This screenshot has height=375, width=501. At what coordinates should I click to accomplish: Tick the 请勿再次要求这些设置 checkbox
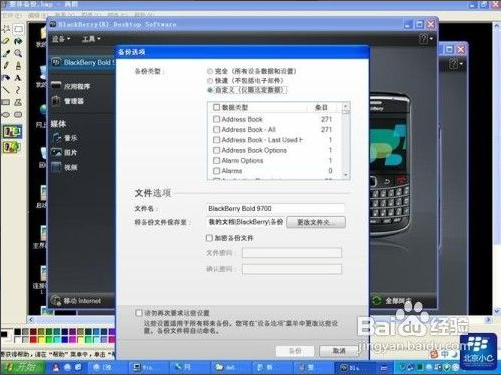click(139, 313)
